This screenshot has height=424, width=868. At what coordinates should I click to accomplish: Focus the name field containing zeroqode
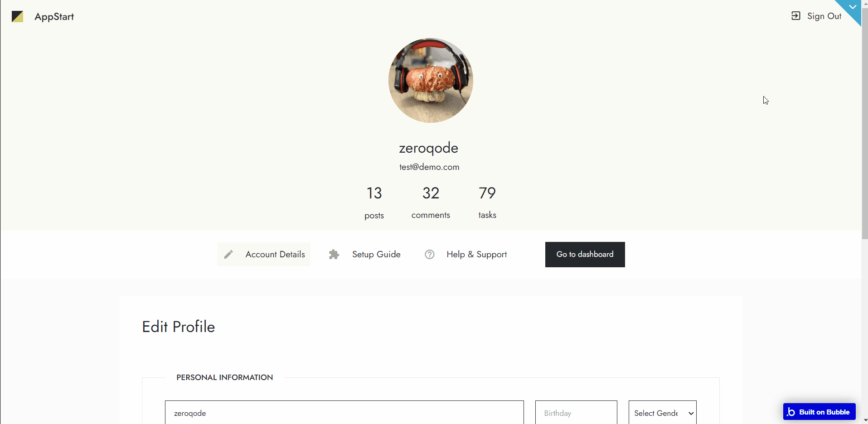[344, 413]
